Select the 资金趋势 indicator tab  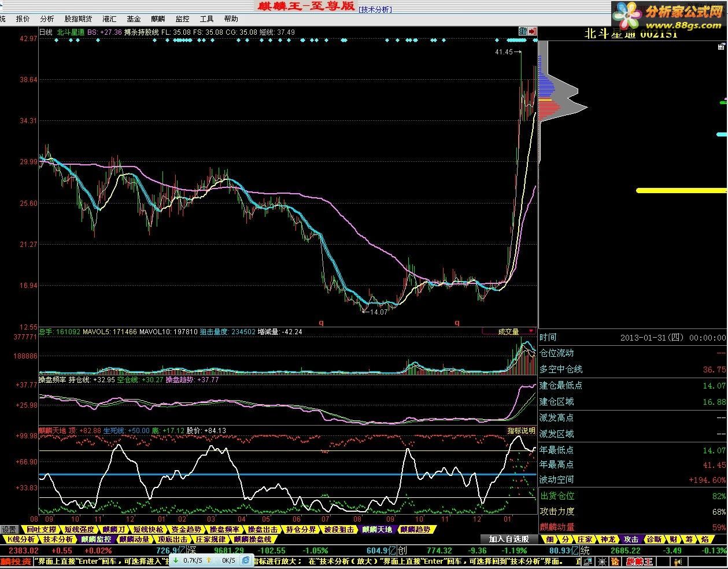(x=186, y=529)
